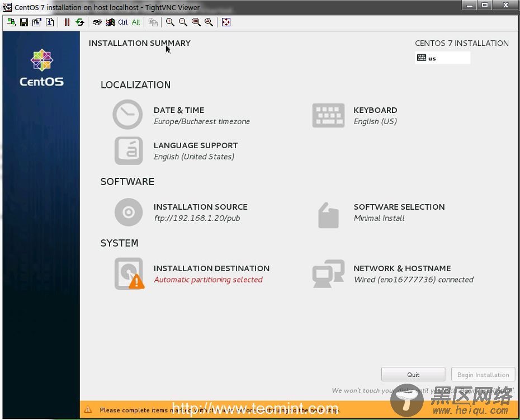Click the refresh screen icon
The height and width of the screenshot is (420, 520).
[80, 22]
